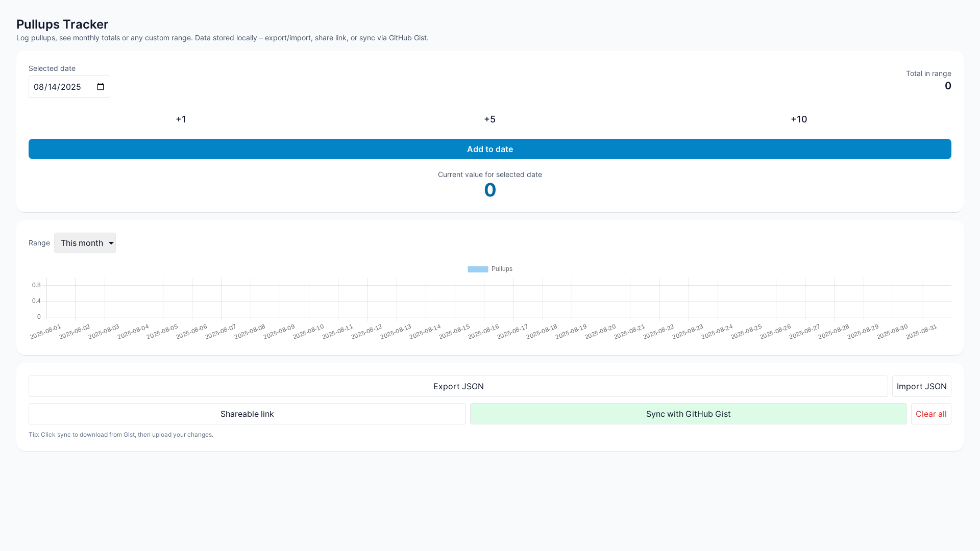
Task: Open the Range dropdown showing This month
Action: pos(85,243)
